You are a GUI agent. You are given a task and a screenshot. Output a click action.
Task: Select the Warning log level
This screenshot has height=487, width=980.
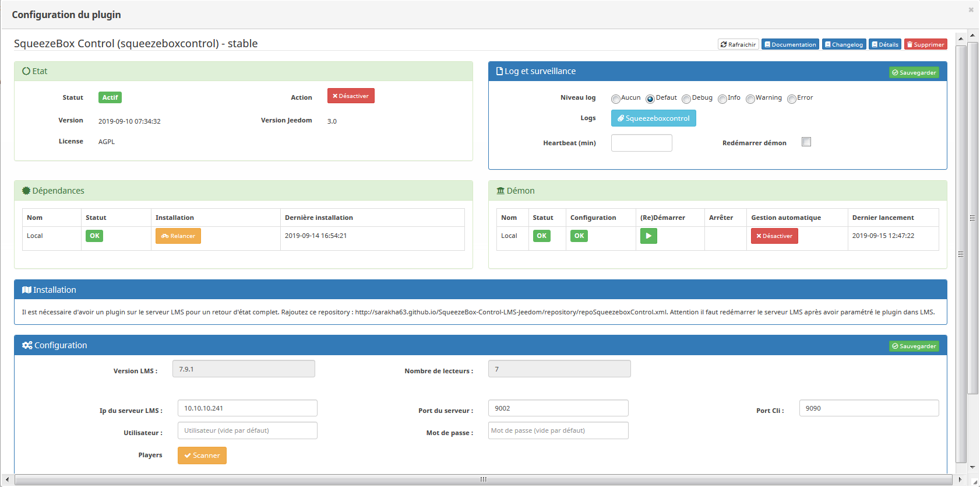coord(750,99)
